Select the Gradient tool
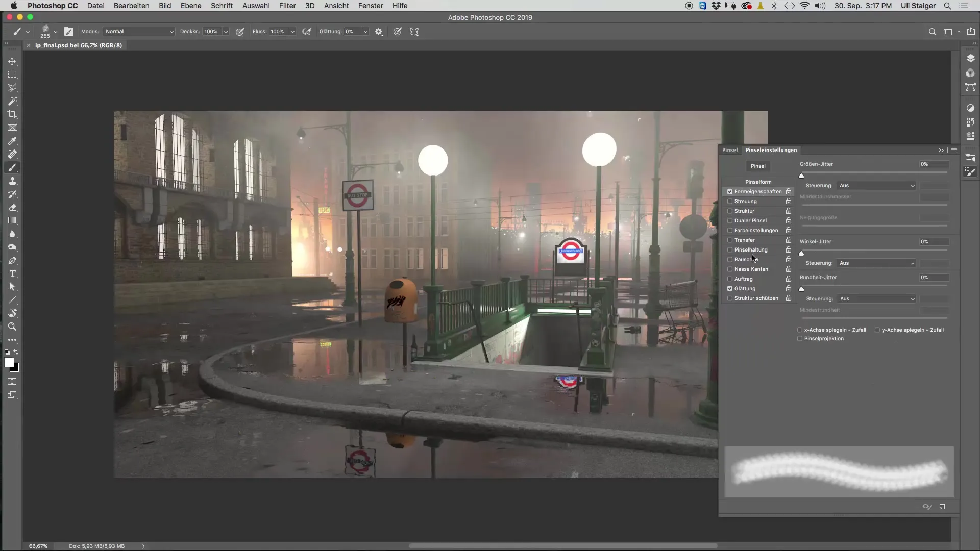980x551 pixels. [12, 220]
